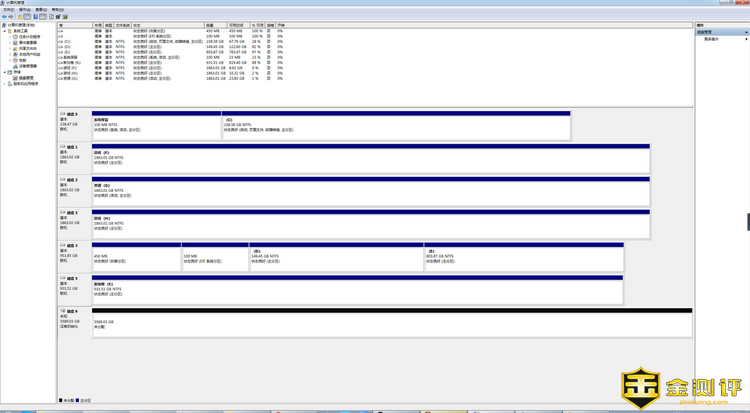Open the 操作 (Action) menu
This screenshot has height=413, width=750.
[x=24, y=9]
